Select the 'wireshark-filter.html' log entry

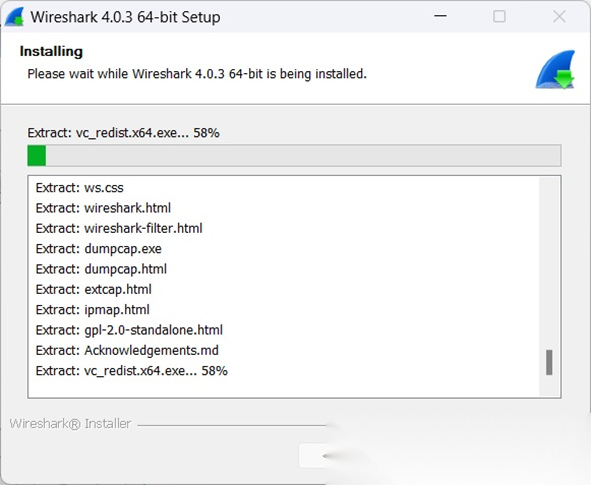pos(119,228)
